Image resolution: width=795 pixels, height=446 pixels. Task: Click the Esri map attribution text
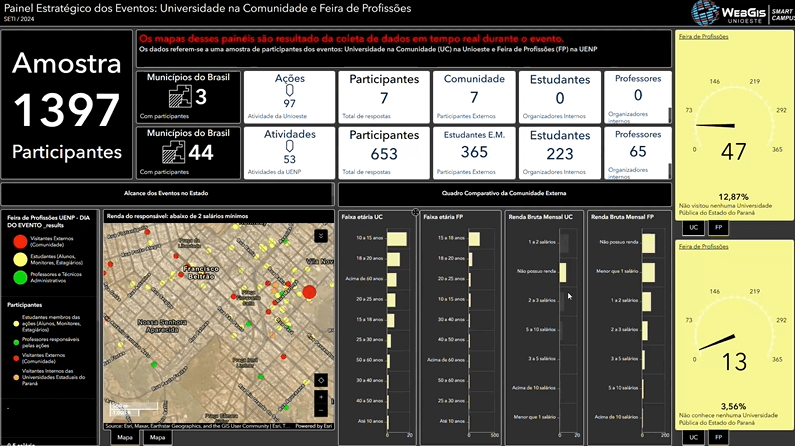(198, 426)
